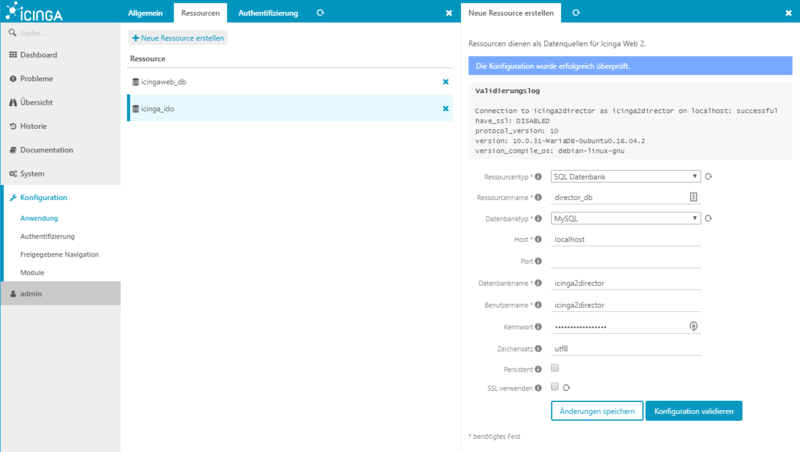Switch to the Allgemein tab

point(146,12)
